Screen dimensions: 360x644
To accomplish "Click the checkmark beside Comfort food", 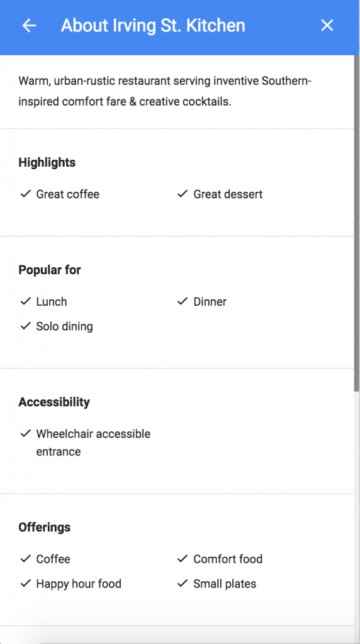I will 183,558.
